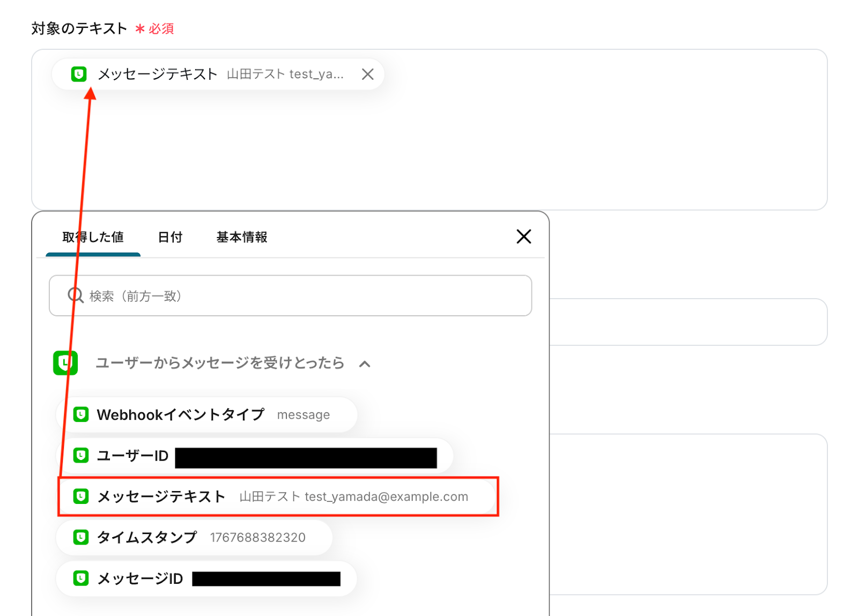Click LINE icon beside ユーザーID
This screenshot has height=616, width=858.
coord(81,456)
